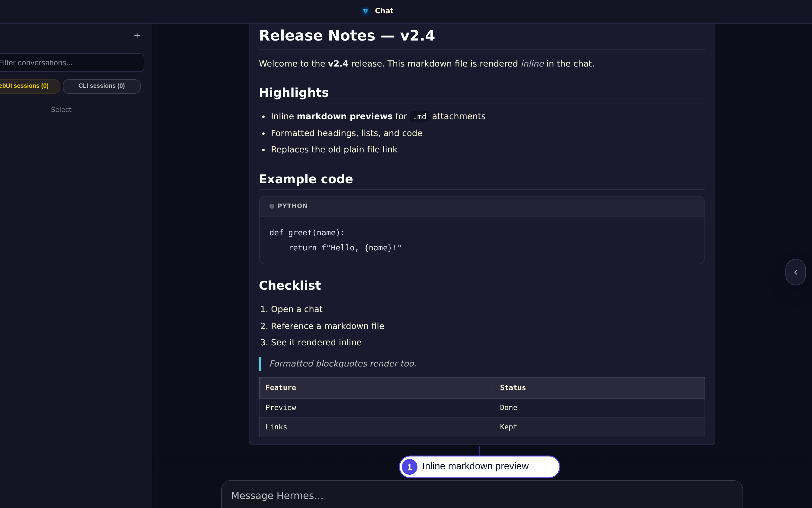Click the .md inline code snippet
812x508 pixels.
[419, 117]
